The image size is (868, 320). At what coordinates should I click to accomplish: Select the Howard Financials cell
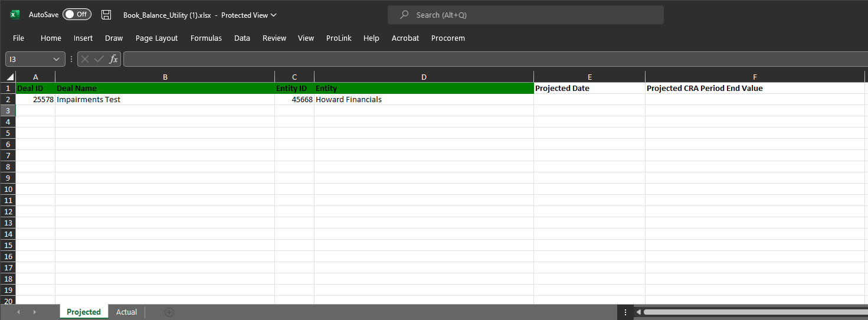tap(424, 99)
